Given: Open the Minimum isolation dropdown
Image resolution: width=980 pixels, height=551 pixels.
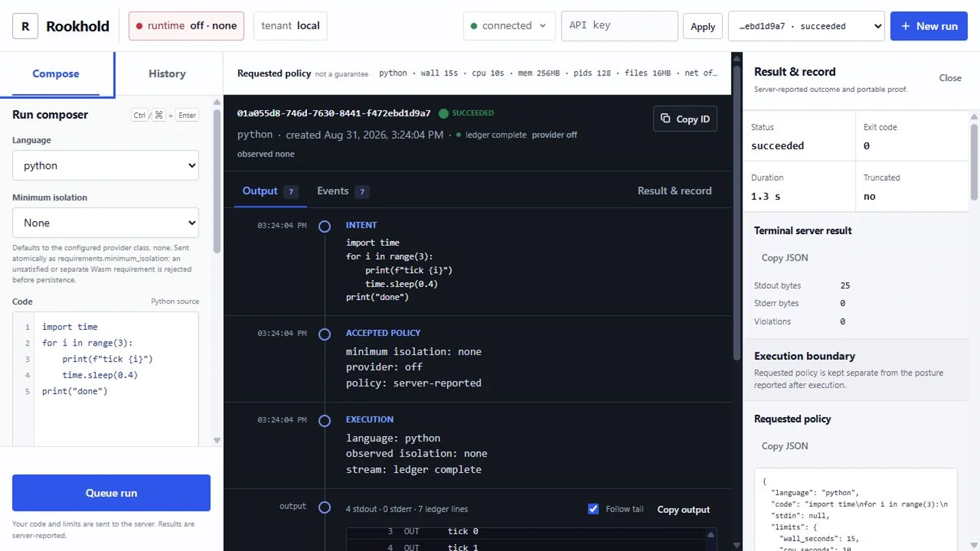Looking at the screenshot, I should pyautogui.click(x=105, y=222).
